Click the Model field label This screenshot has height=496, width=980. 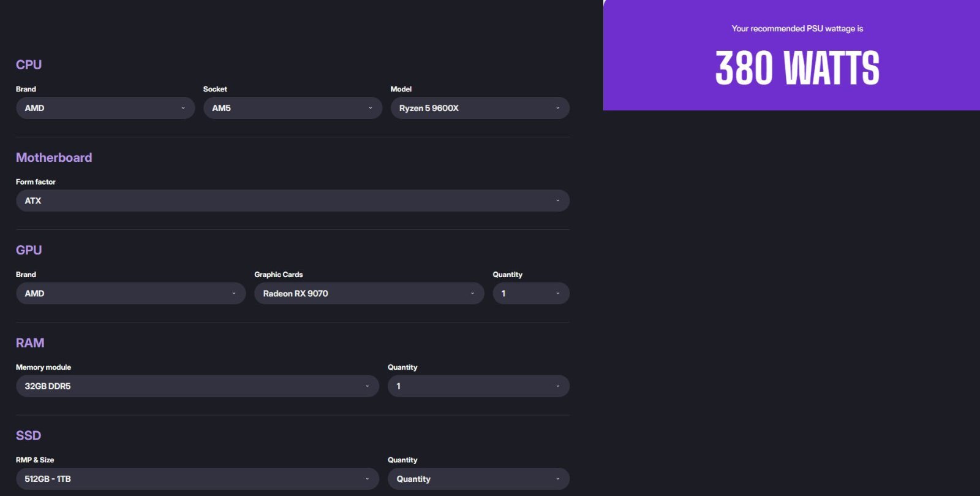point(401,89)
